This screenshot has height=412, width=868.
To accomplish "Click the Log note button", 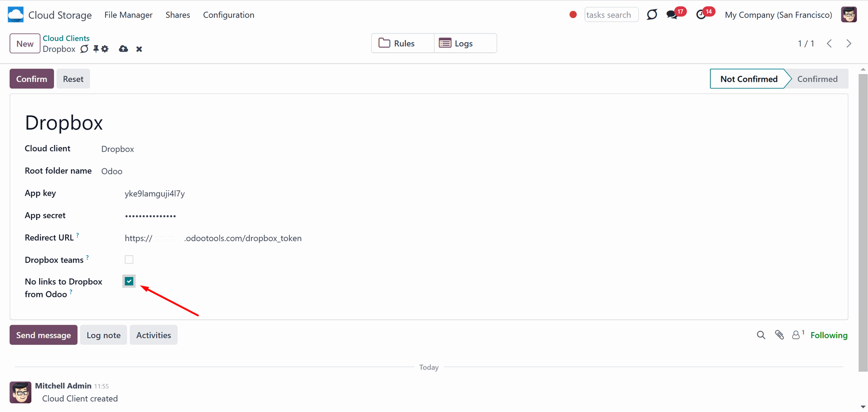I will pos(104,335).
